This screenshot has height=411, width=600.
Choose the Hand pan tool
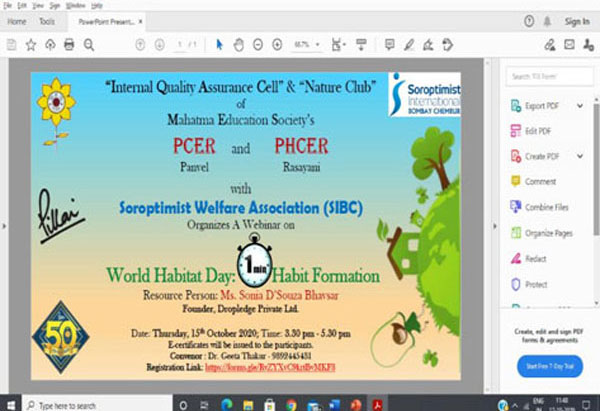pos(239,45)
